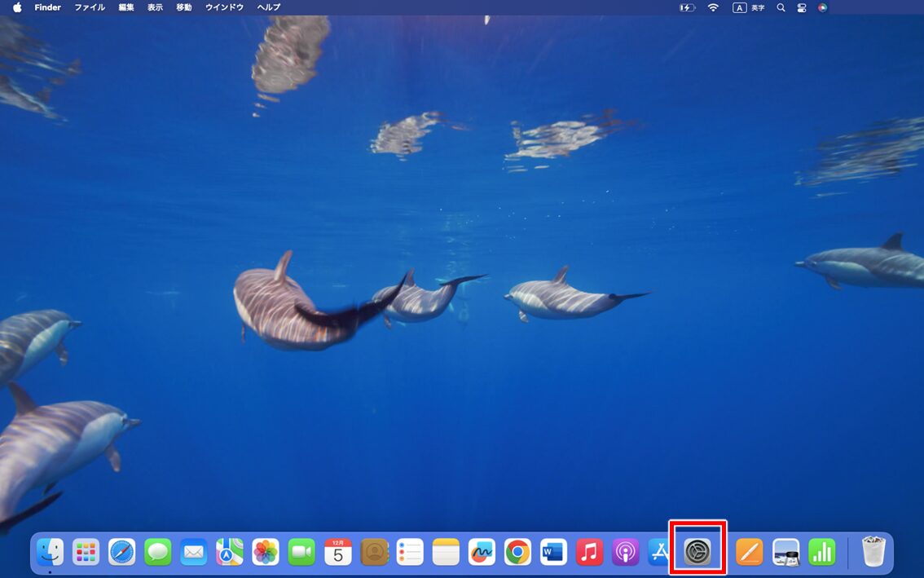The width and height of the screenshot is (924, 578).
Task: Launch Safari from the Dock
Action: pyautogui.click(x=122, y=552)
